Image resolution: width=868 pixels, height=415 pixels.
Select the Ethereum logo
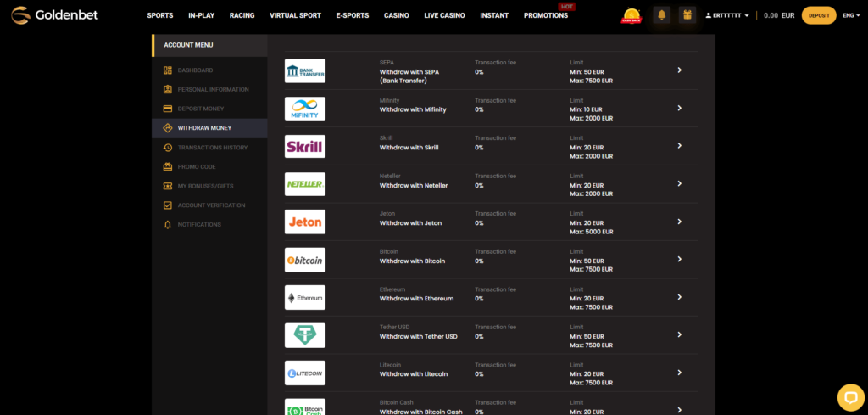tap(305, 298)
